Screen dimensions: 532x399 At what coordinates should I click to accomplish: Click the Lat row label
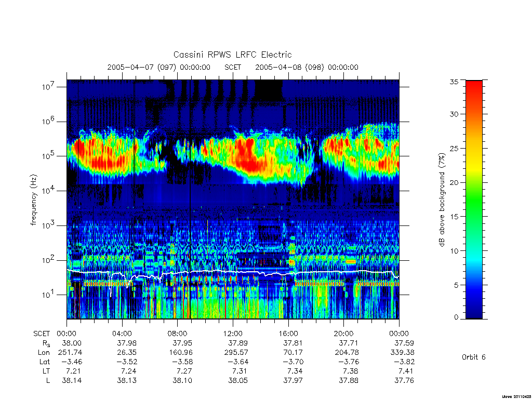click(45, 362)
